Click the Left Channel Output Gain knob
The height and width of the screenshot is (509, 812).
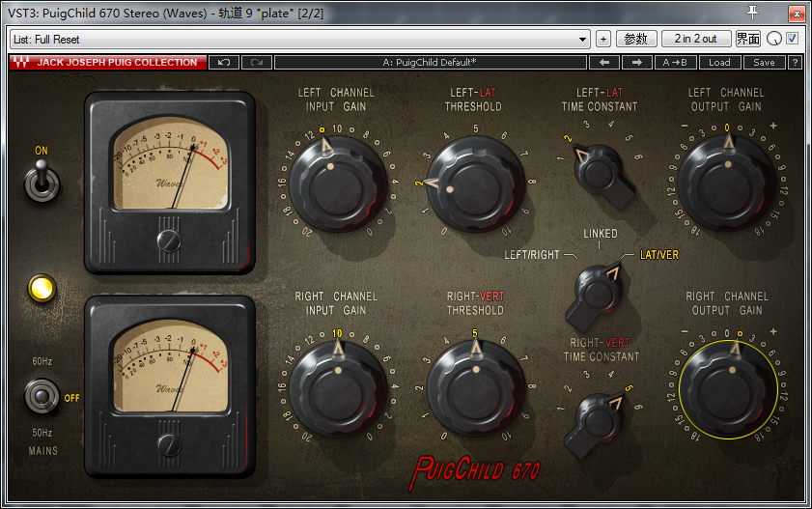726,184
